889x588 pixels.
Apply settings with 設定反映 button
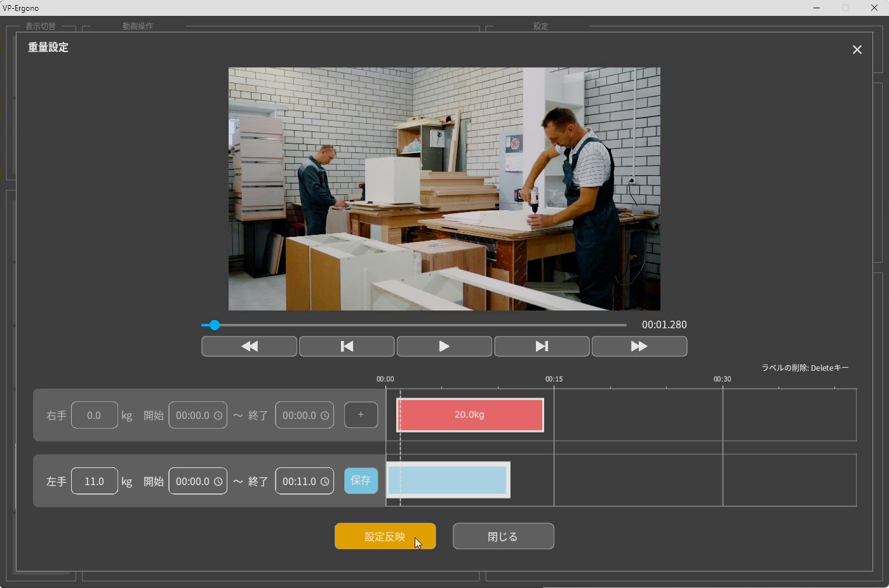385,536
